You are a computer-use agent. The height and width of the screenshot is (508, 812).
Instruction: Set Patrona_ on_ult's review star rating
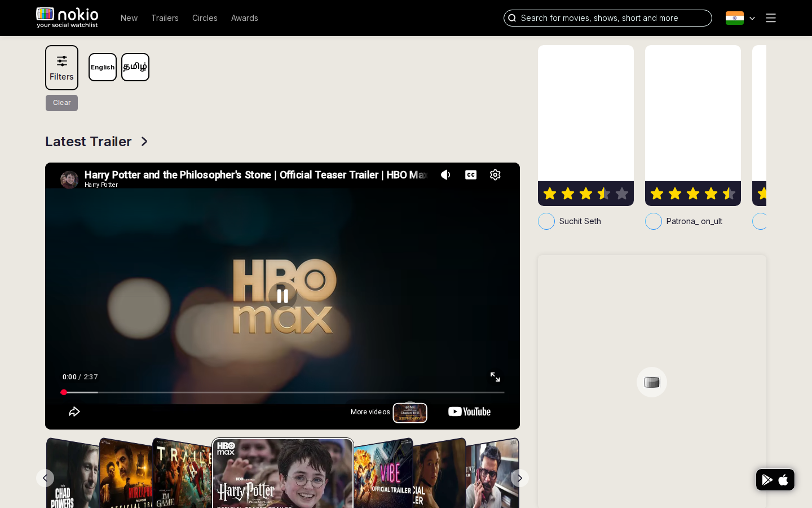693,194
